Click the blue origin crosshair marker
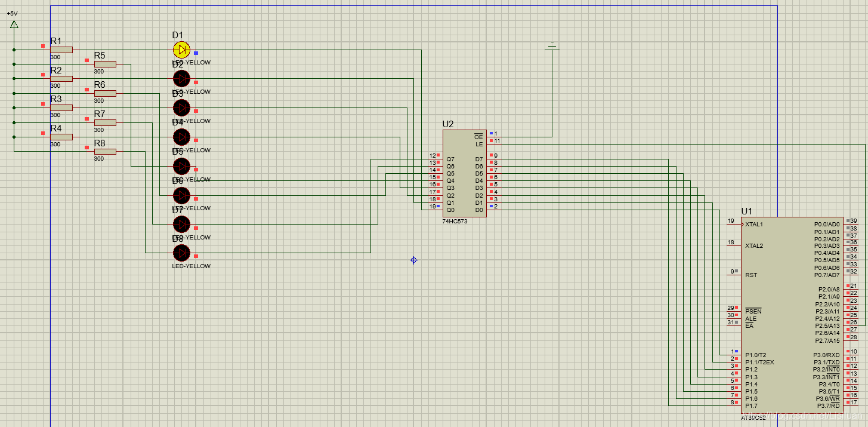Screen dimensions: 868x427 click(x=413, y=260)
